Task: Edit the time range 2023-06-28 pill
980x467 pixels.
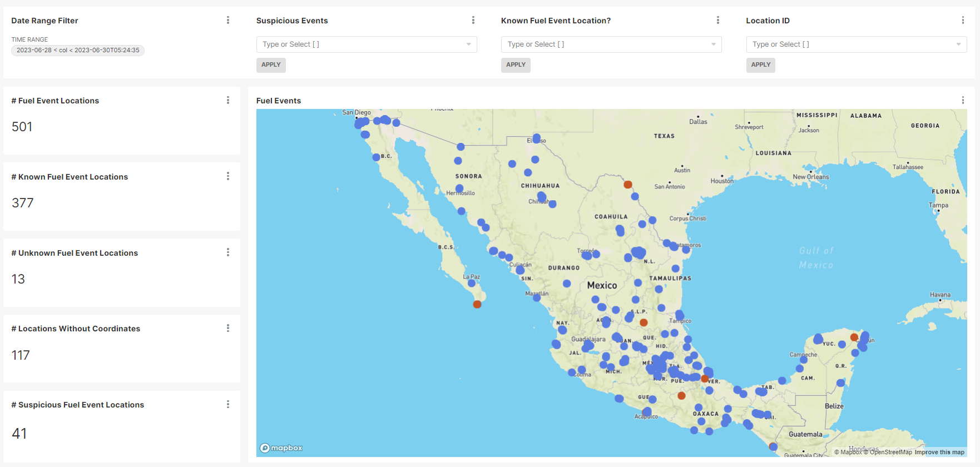Action: tap(78, 51)
